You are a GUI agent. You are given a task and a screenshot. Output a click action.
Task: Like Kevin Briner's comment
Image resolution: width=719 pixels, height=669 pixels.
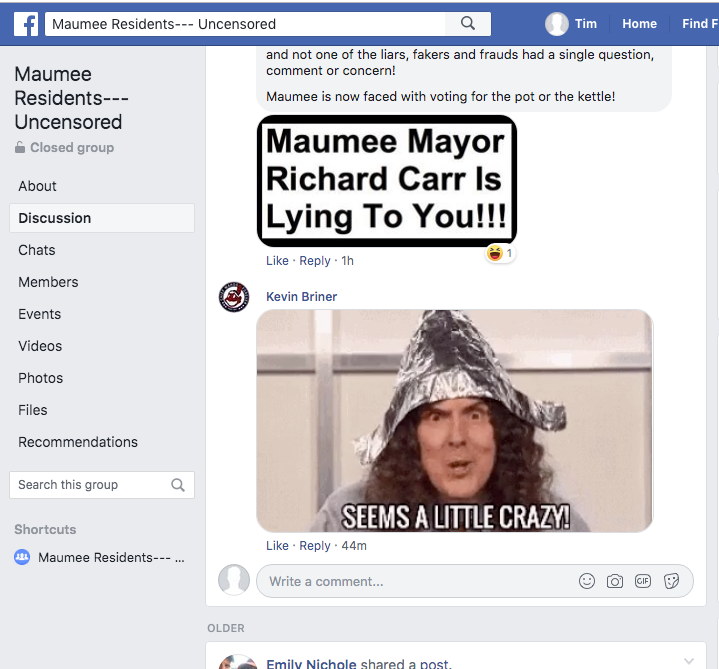[x=277, y=546]
